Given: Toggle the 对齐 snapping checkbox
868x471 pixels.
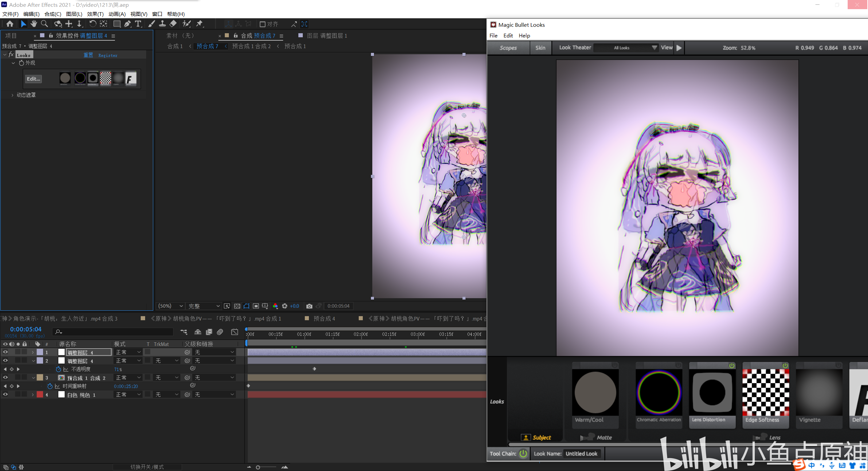Looking at the screenshot, I should (x=262, y=24).
